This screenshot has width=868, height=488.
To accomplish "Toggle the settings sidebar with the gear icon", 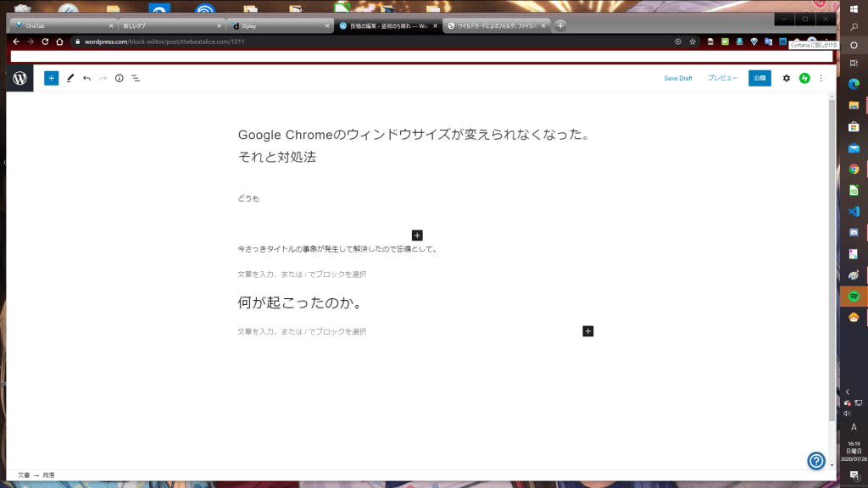I will click(786, 78).
